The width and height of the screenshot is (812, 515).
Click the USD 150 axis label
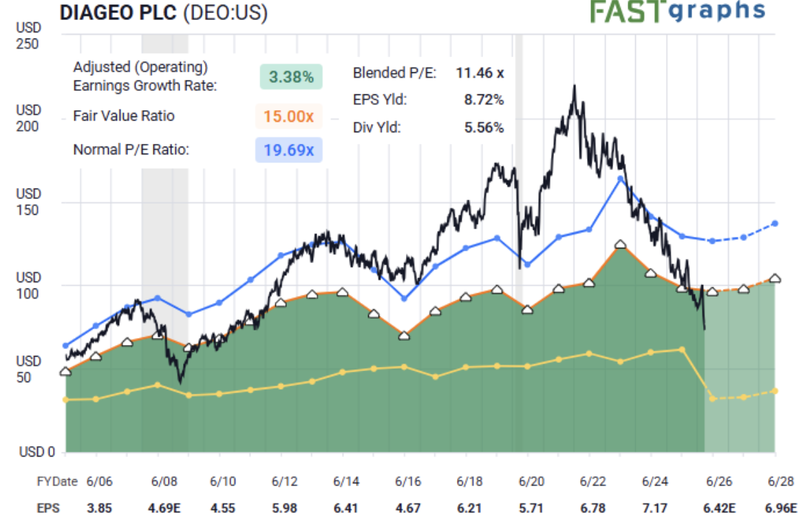pos(28,202)
